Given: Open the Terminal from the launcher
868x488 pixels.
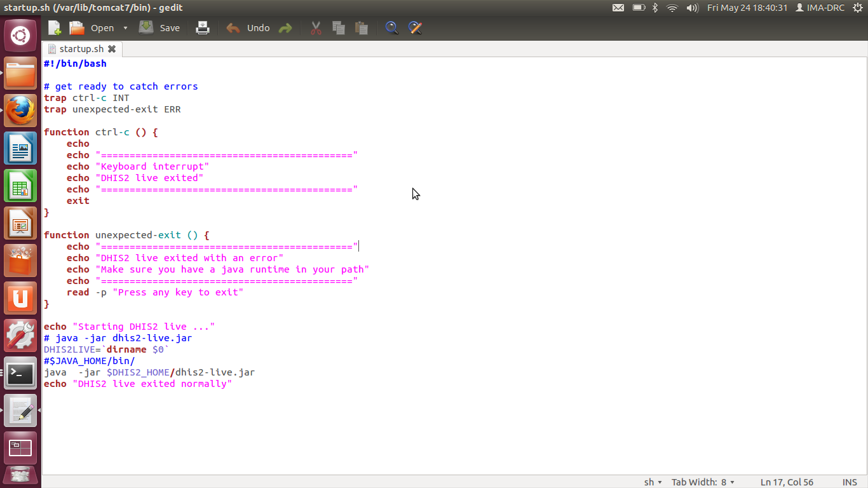Looking at the screenshot, I should (x=20, y=374).
